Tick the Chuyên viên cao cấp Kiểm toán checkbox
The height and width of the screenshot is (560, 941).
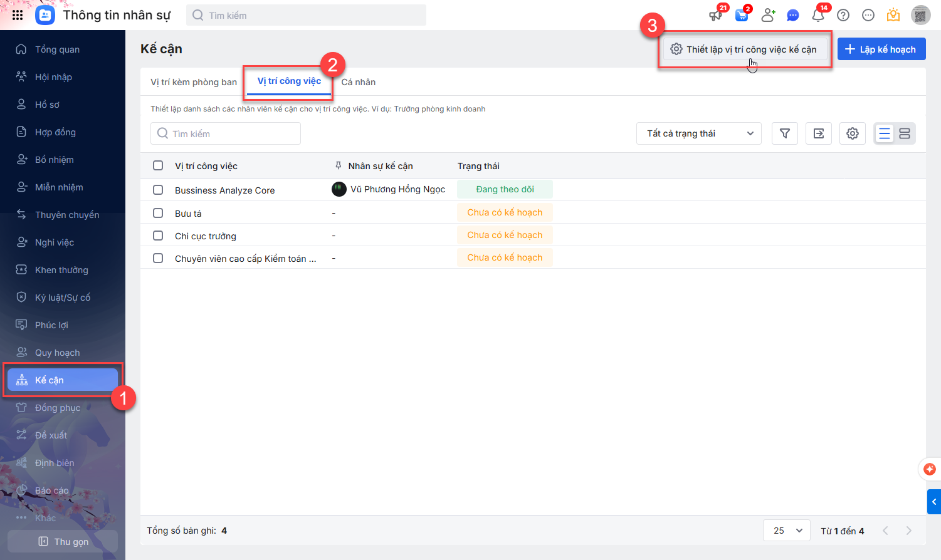point(158,258)
